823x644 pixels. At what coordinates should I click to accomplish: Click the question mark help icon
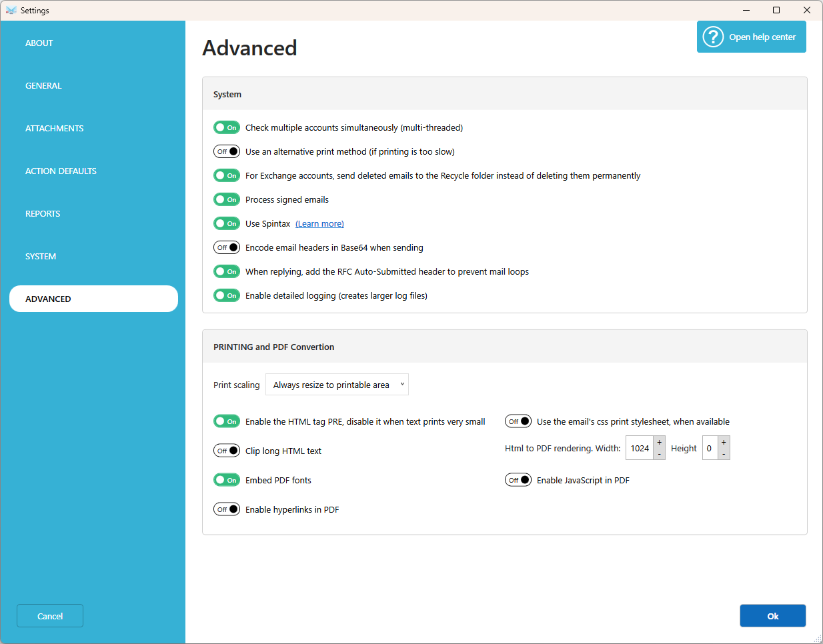point(713,37)
